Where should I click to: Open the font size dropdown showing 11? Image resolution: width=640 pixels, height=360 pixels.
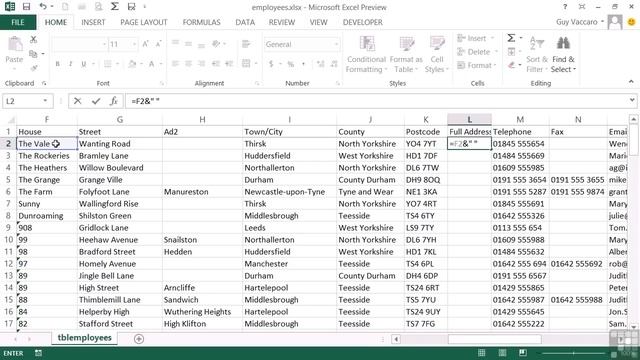134,44
